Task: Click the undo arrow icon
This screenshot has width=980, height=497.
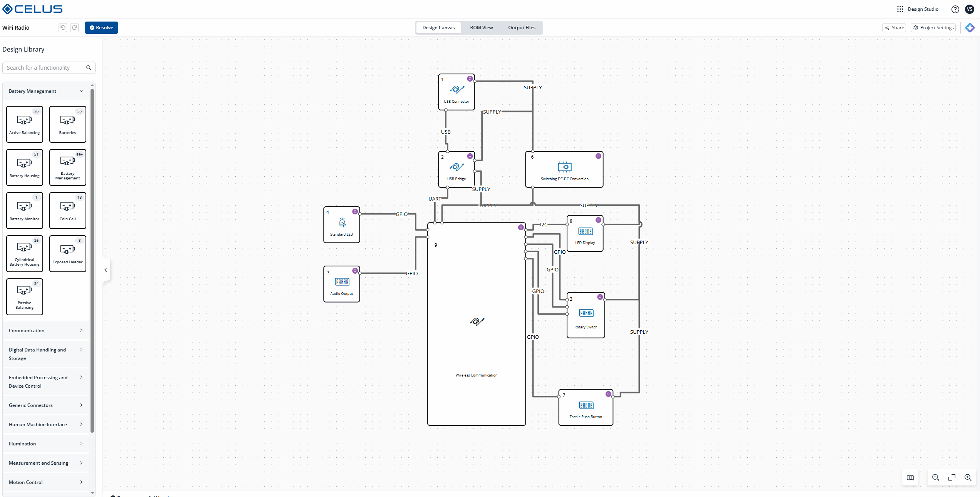Action: [63, 27]
